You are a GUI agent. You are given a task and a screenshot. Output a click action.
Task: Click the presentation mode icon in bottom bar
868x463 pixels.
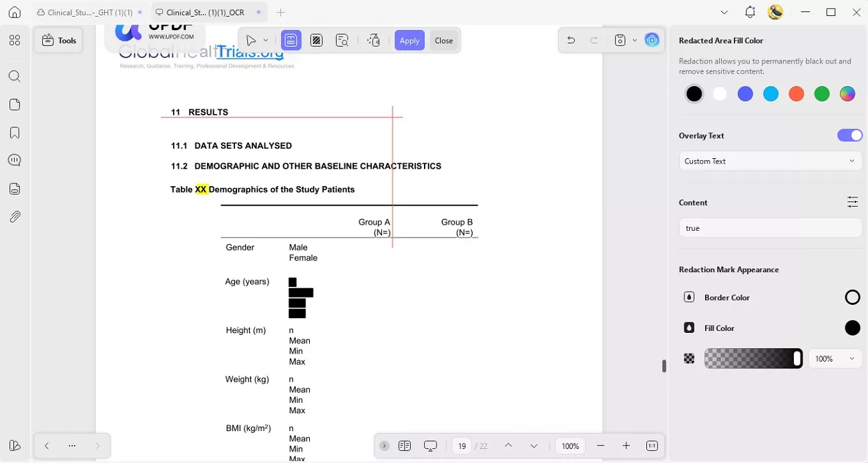(430, 445)
